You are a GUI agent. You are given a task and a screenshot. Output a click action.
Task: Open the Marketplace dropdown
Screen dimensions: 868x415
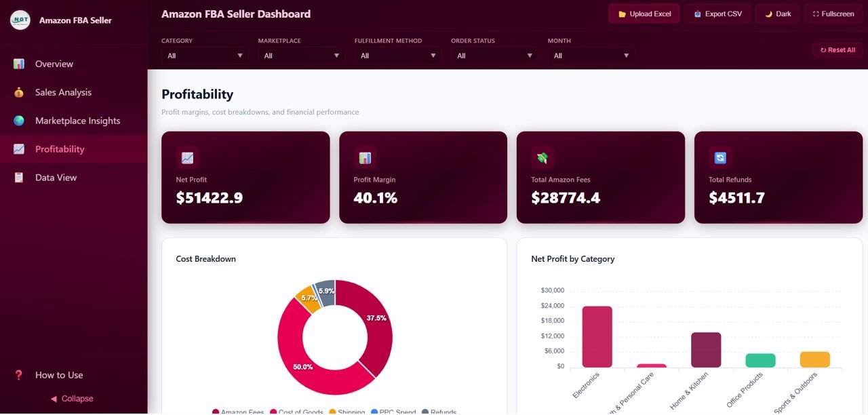click(x=300, y=55)
